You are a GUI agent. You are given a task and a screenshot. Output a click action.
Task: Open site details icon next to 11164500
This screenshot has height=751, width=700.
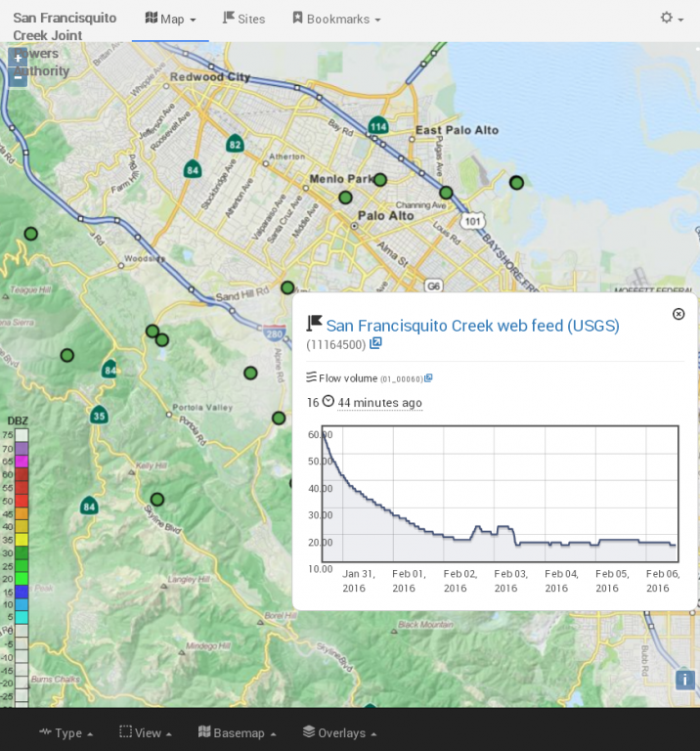[376, 344]
